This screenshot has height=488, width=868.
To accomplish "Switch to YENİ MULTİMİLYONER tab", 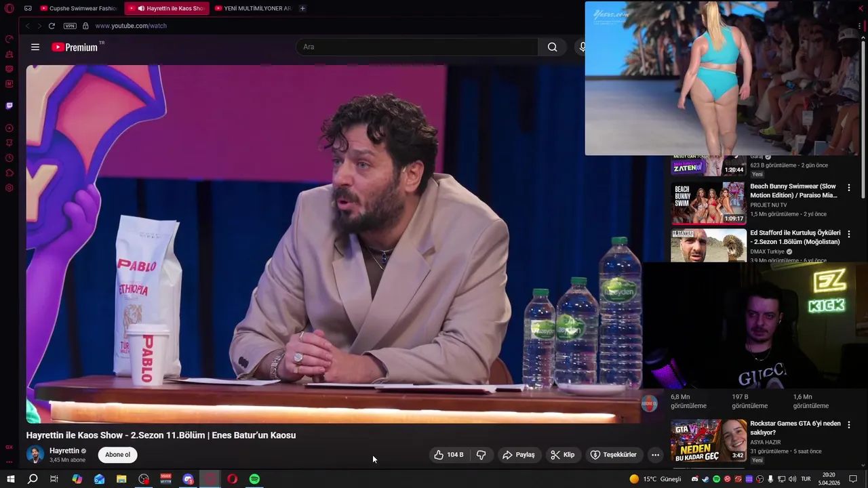I will [252, 8].
